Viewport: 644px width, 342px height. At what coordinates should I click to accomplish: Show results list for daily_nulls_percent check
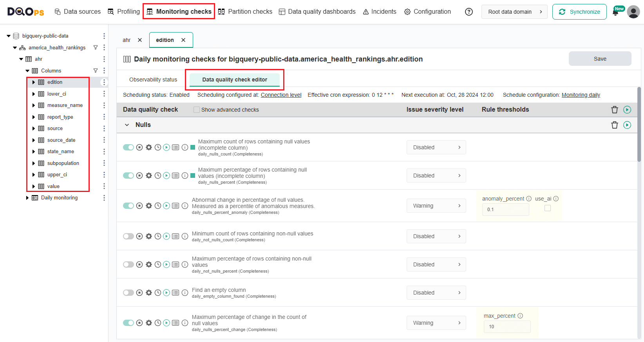pyautogui.click(x=175, y=176)
